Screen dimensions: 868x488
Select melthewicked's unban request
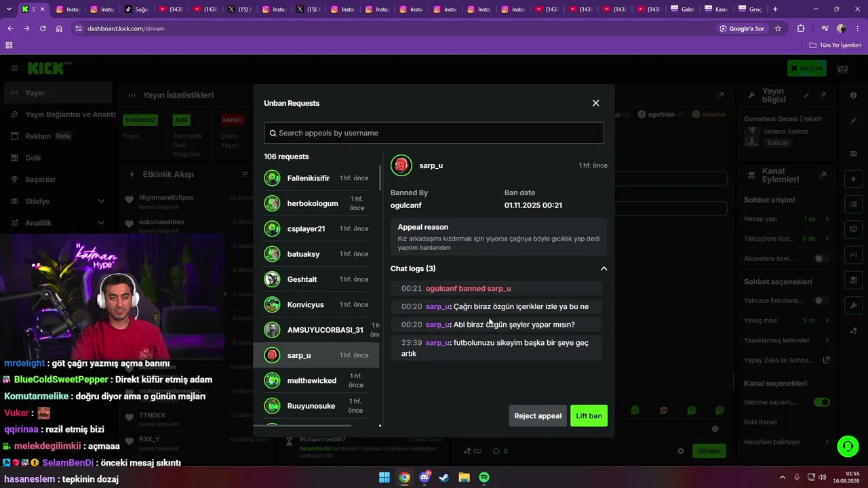pos(316,380)
